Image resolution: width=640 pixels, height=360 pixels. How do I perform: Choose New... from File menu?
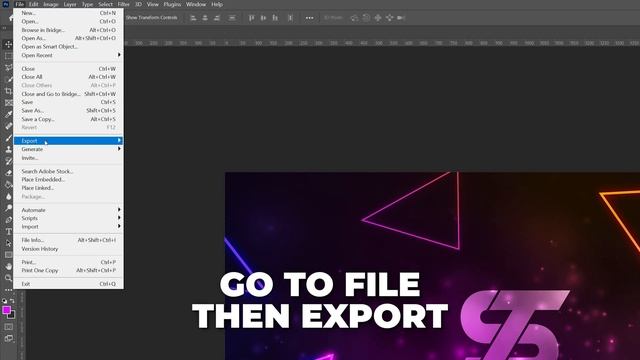pyautogui.click(x=69, y=13)
